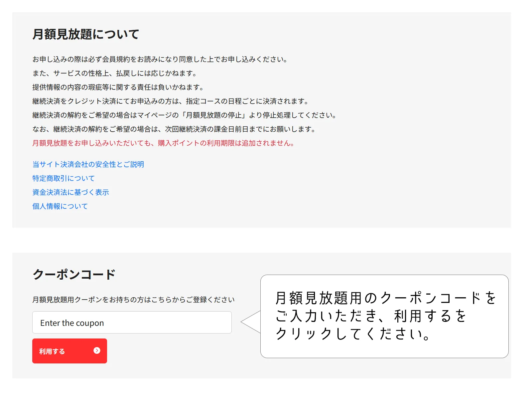Follow the 資金決済法に基づく表示 link

70,192
